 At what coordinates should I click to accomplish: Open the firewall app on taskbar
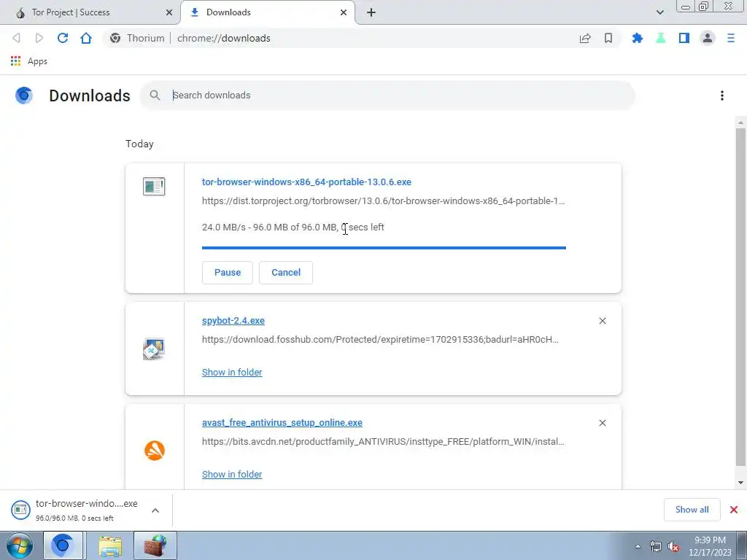coord(155,546)
